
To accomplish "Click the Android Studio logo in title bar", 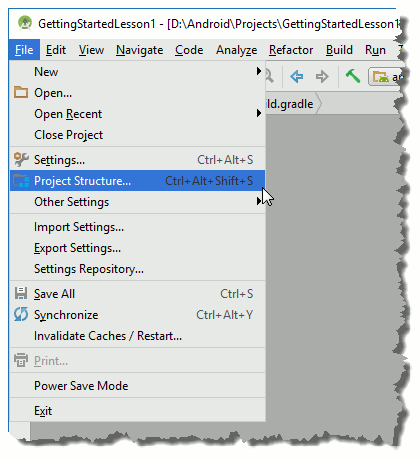I will 25,23.
